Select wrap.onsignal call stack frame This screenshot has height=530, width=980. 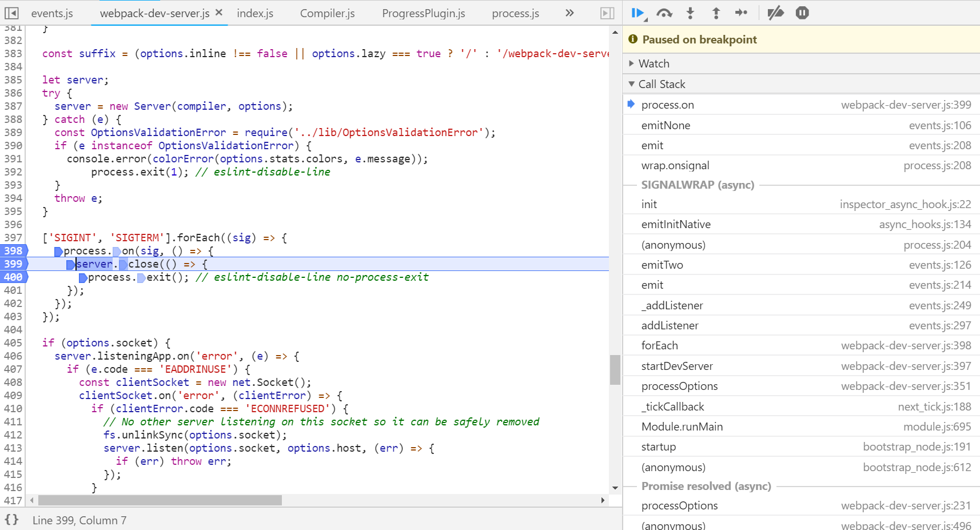pos(801,165)
